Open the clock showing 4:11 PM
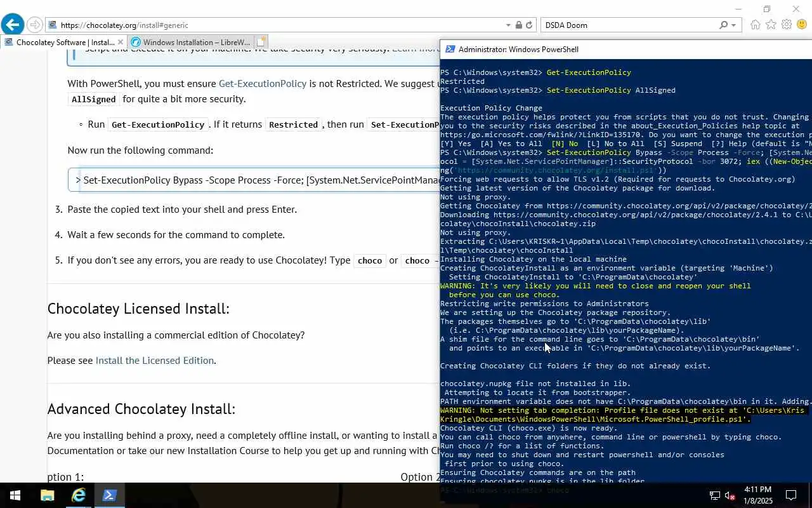The image size is (812, 508). [757, 495]
